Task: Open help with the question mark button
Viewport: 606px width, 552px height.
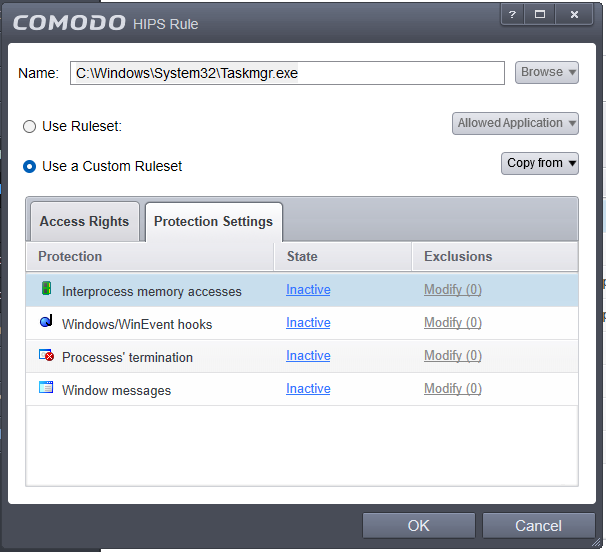Action: (512, 14)
